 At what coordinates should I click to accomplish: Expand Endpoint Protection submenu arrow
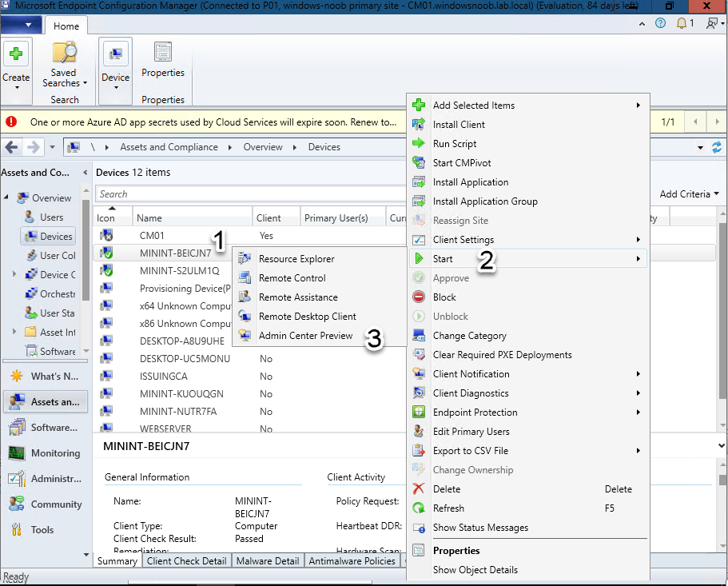pyautogui.click(x=638, y=413)
